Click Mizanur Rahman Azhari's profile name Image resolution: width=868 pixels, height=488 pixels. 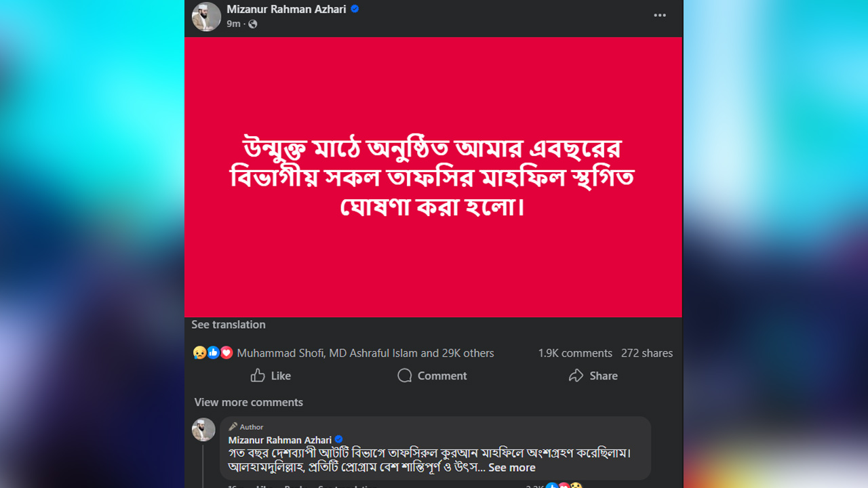point(286,9)
